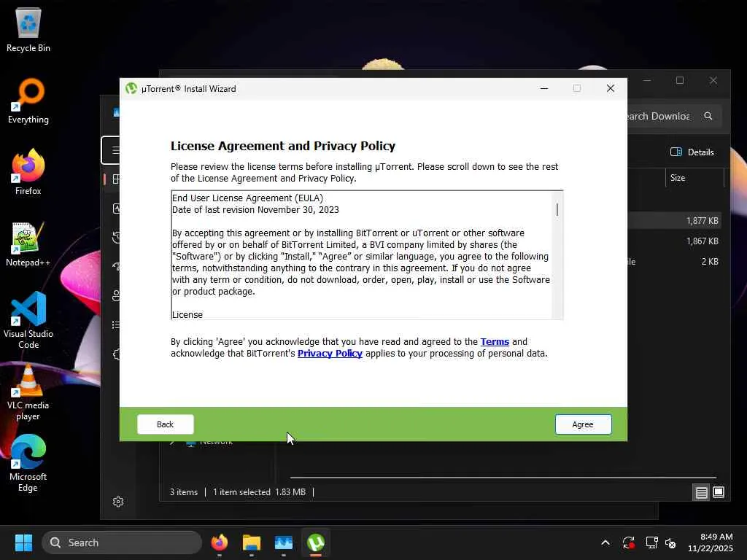Click the µTorrent taskbar icon
747x560 pixels.
click(316, 542)
